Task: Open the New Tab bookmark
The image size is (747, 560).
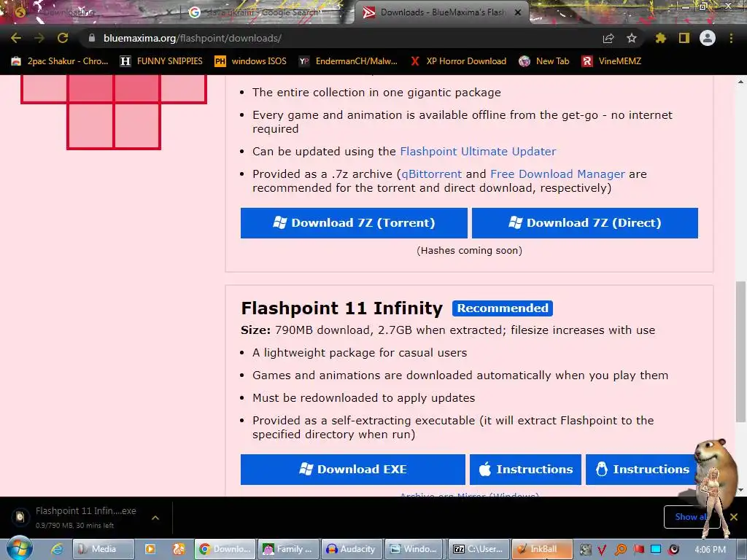Action: point(544,61)
